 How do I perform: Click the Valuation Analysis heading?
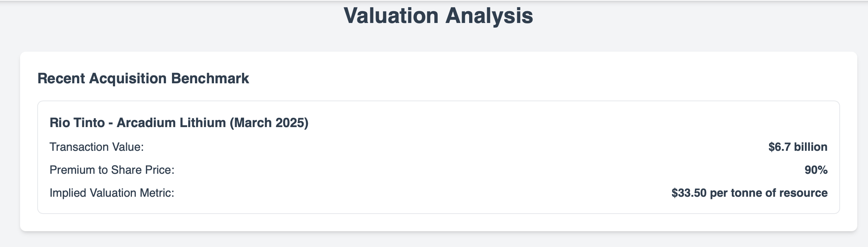[438, 16]
